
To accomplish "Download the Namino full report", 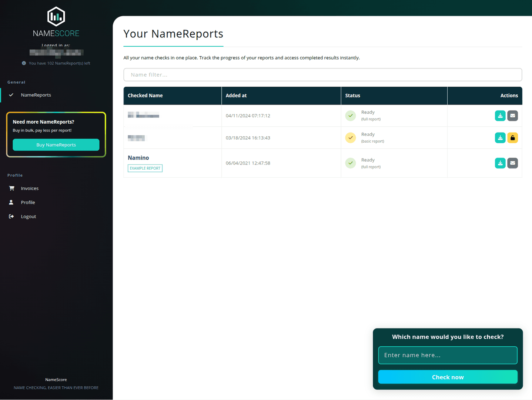I will coord(500,163).
